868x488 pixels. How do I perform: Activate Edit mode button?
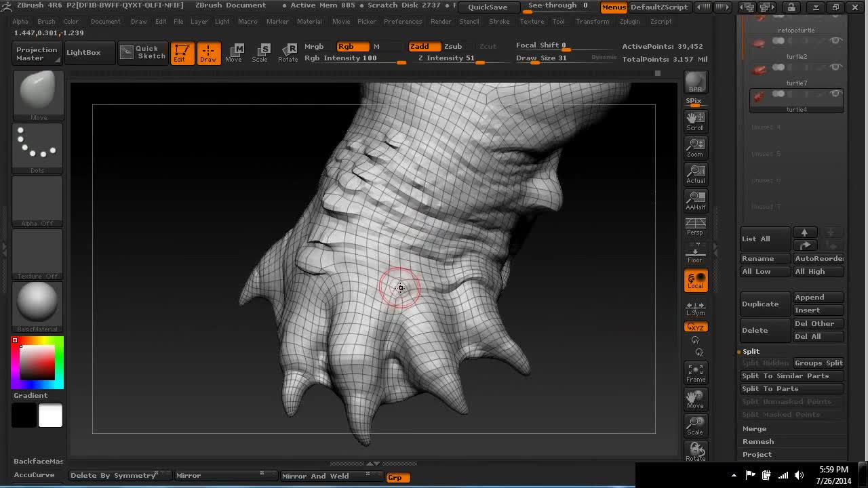[x=182, y=53]
